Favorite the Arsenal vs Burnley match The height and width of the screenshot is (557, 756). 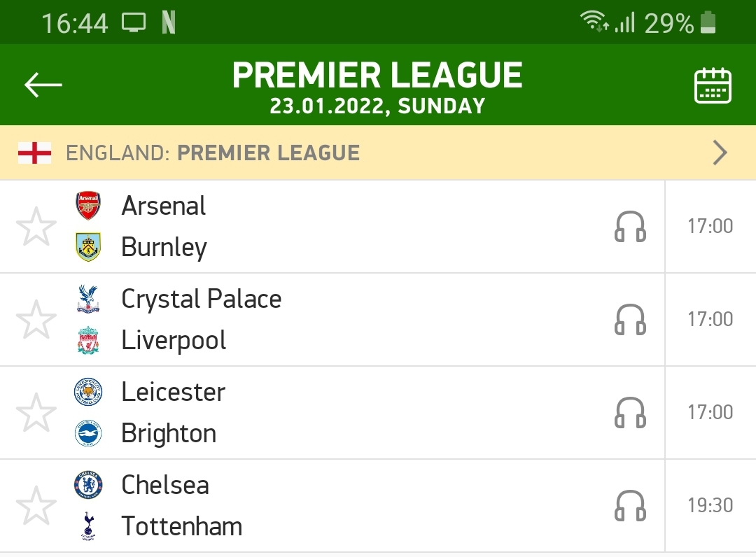(36, 227)
